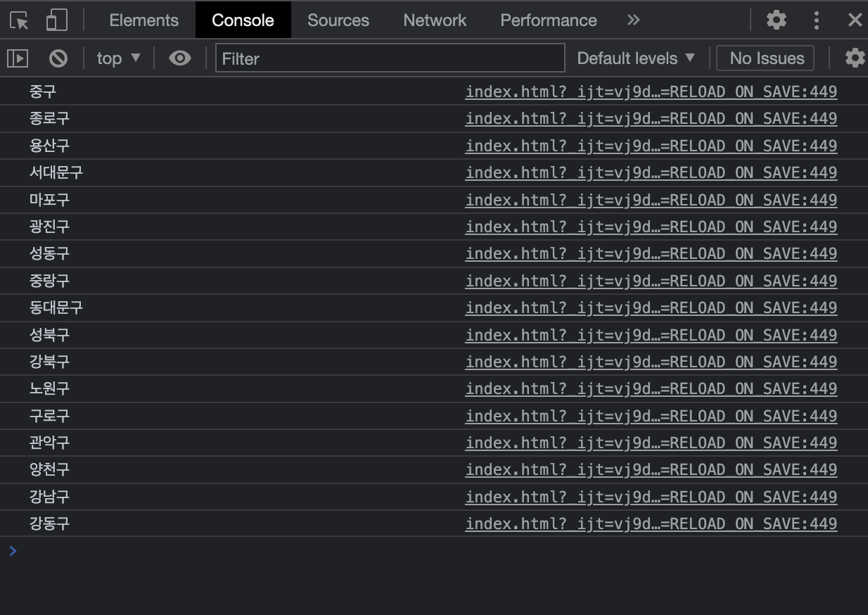Click the No Issues button
The height and width of the screenshot is (615, 868).
tap(765, 58)
